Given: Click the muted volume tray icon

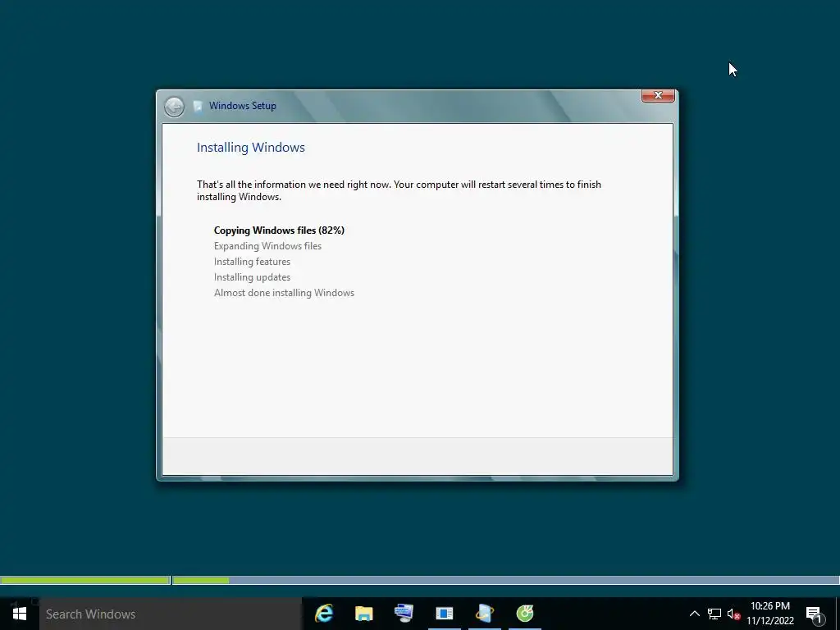Looking at the screenshot, I should pos(733,614).
